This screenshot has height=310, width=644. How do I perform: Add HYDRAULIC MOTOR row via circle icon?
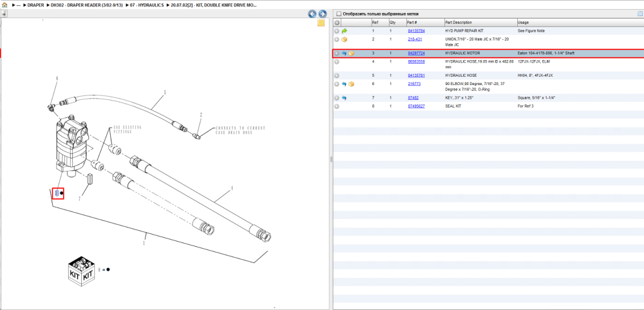tap(337, 53)
